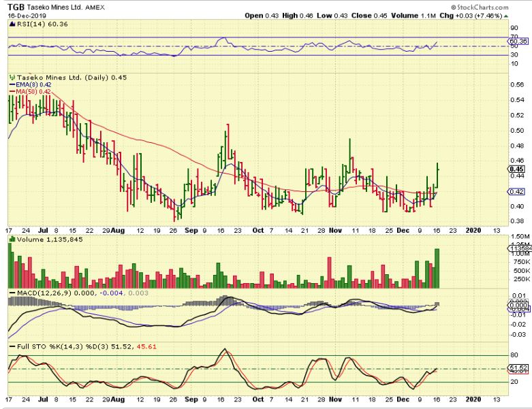The width and height of the screenshot is (532, 409).
Task: Click the Volume 1.1M header value
Action: pyautogui.click(x=413, y=16)
